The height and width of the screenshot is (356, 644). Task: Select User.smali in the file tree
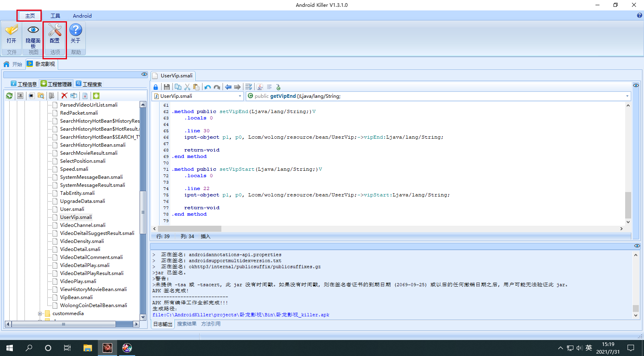pos(72,209)
